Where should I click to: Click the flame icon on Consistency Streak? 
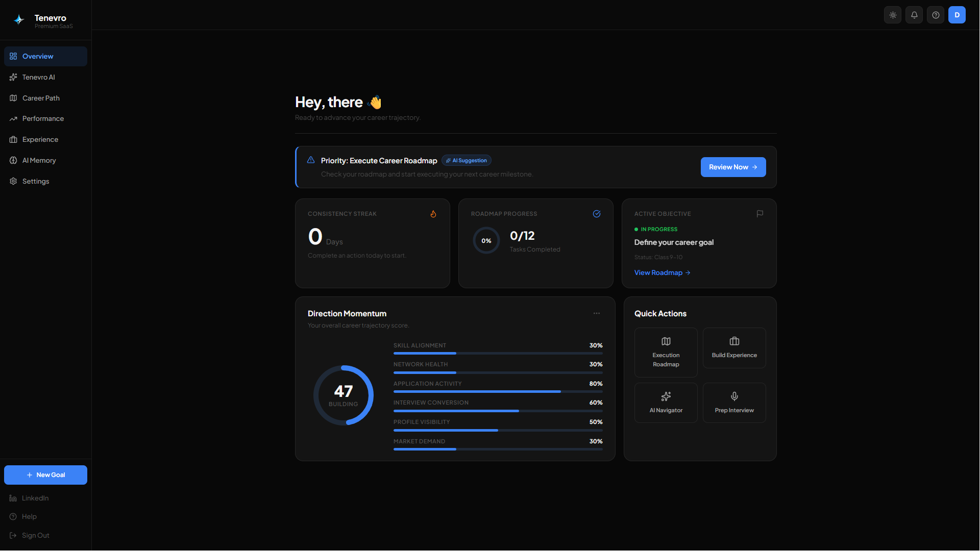tap(433, 214)
